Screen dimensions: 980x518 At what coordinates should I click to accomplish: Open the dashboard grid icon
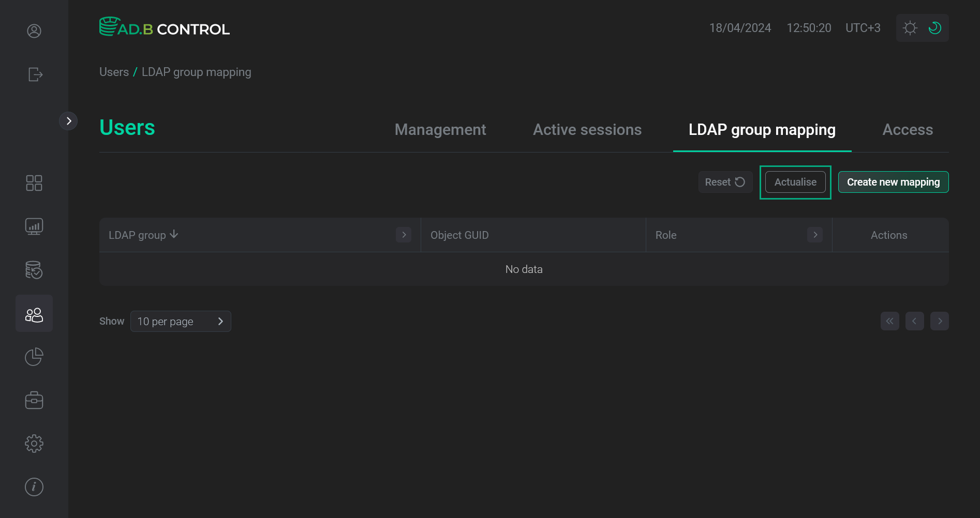click(x=34, y=182)
